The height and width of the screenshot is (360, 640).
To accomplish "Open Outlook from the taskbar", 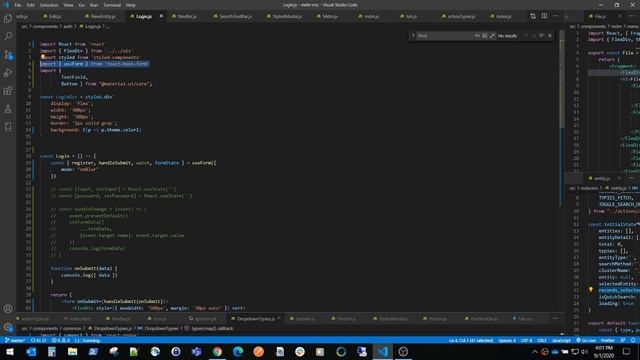I will (31, 351).
